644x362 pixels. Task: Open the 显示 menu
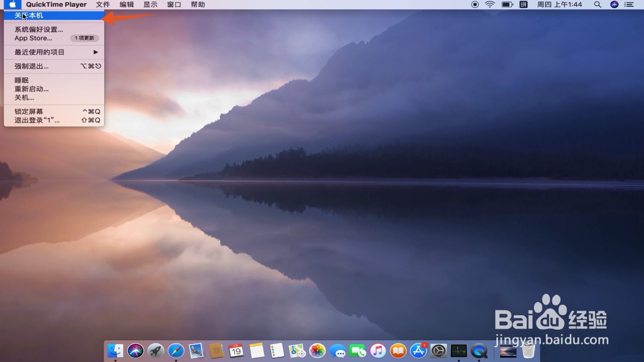pyautogui.click(x=150, y=4)
